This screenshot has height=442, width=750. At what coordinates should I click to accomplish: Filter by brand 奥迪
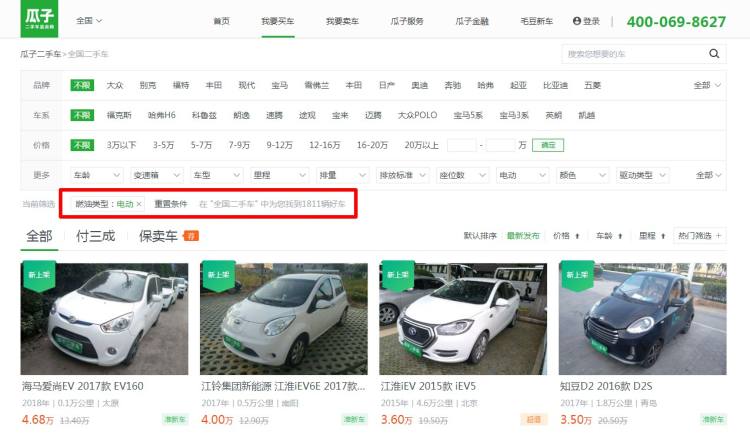[419, 85]
